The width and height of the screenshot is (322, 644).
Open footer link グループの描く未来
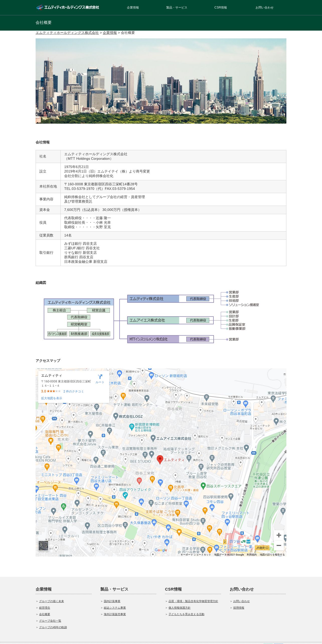coord(51,601)
